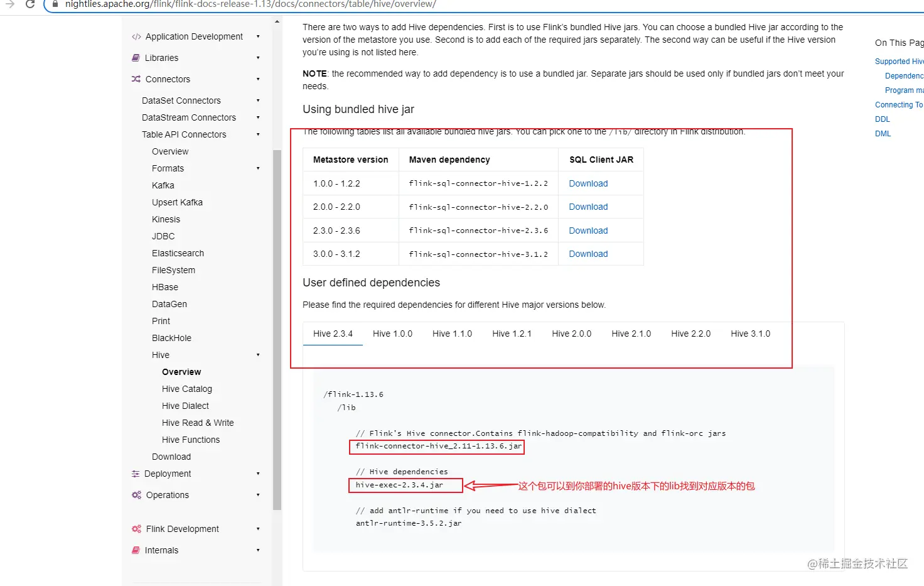This screenshot has width=924, height=586.
Task: Click the lock icon in address bar
Action: (x=55, y=4)
